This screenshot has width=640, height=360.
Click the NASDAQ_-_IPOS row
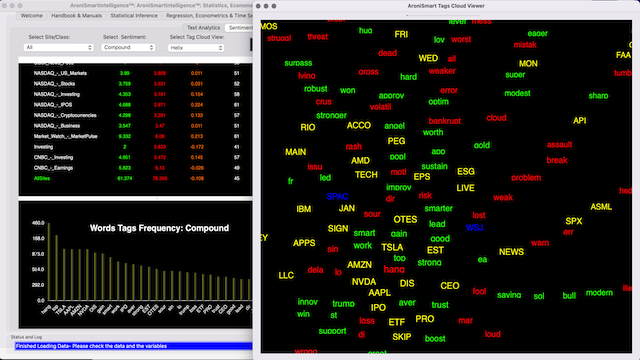pos(136,105)
